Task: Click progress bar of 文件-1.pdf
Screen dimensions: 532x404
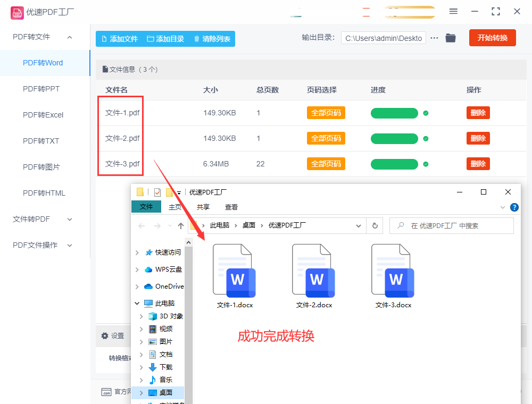Action: point(394,113)
